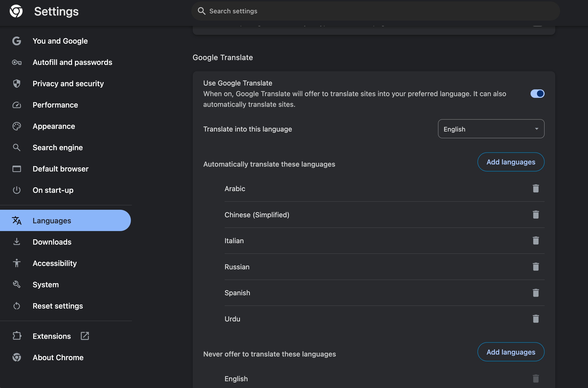The image size is (588, 388).
Task: Click Automatically translate these languages label
Action: (269, 164)
